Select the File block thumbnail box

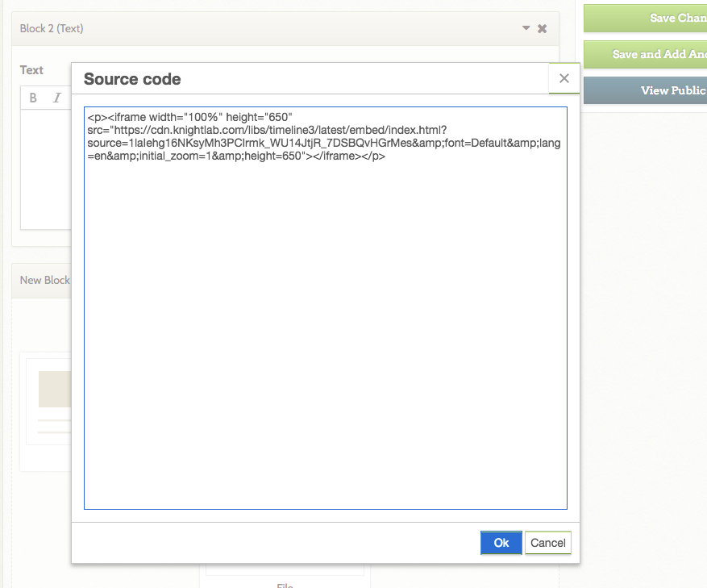coord(285,568)
